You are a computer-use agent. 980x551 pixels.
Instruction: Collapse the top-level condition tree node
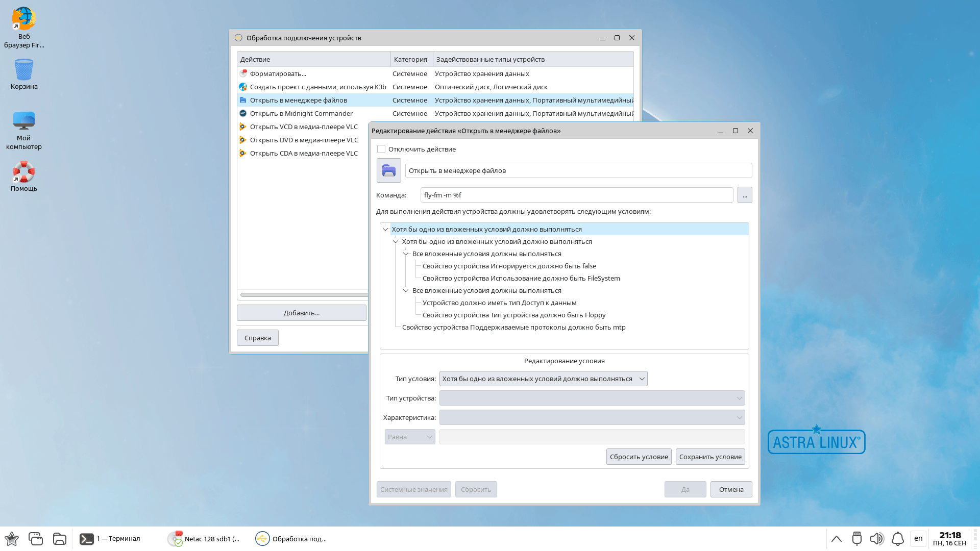[385, 230]
